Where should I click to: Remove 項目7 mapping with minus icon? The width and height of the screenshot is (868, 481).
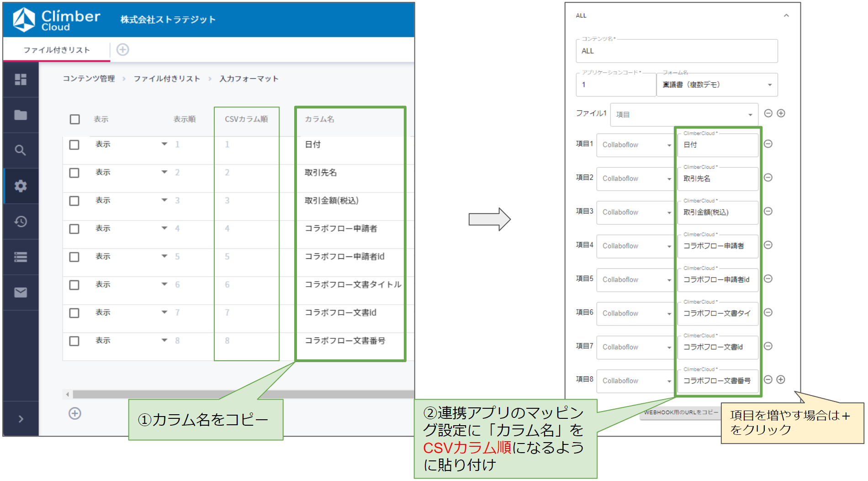click(x=768, y=346)
